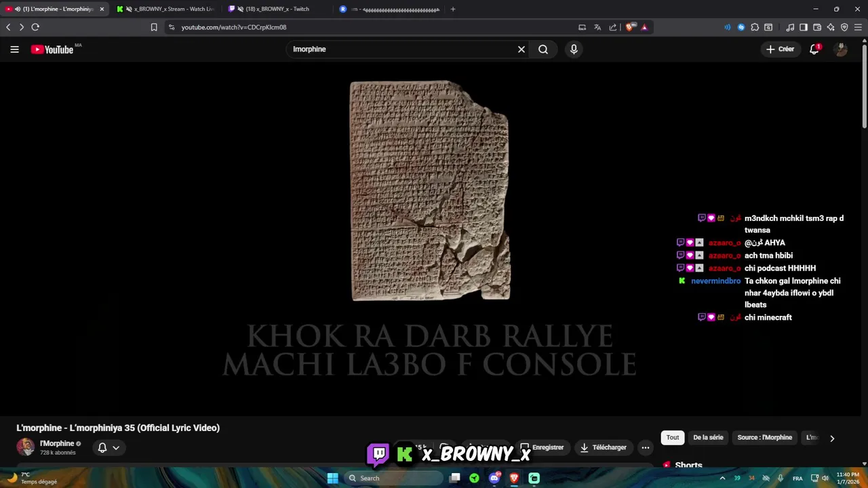This screenshot has height=488, width=868.
Task: Open the clock showing 11:40 PM
Action: 848,478
